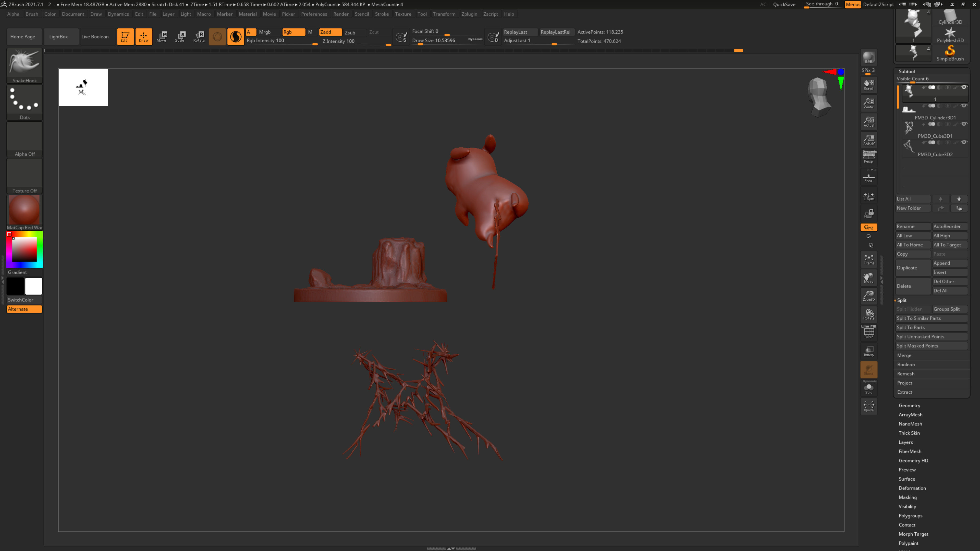Open the Render menu
This screenshot has height=551, width=980.
341,14
